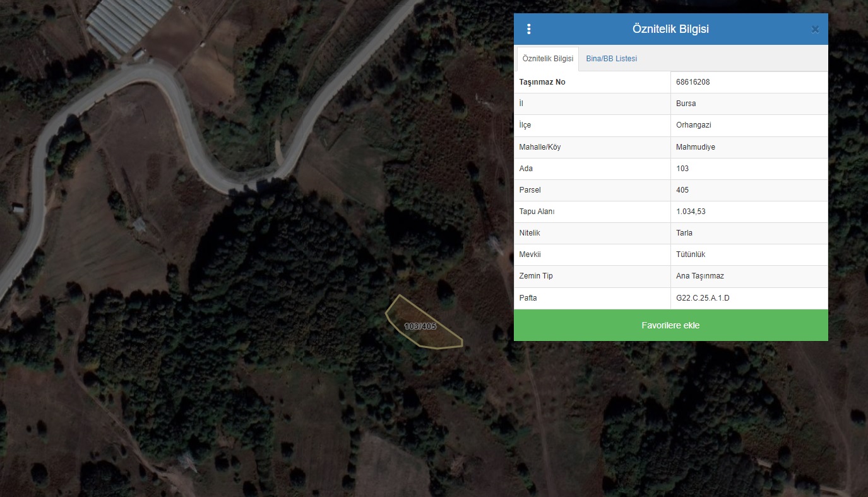Click the Pafta value G22.C.25.A.1.D
The image size is (868, 497).
tap(703, 298)
